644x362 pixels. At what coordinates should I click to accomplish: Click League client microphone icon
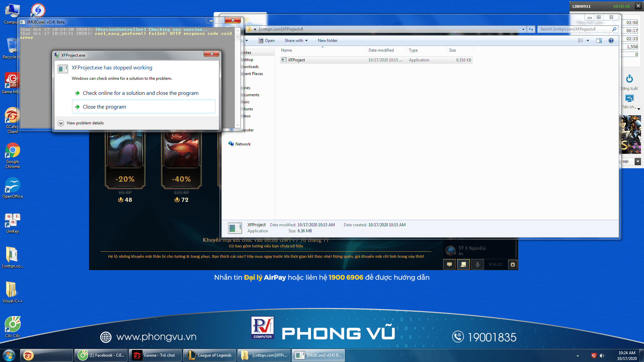pos(478,264)
